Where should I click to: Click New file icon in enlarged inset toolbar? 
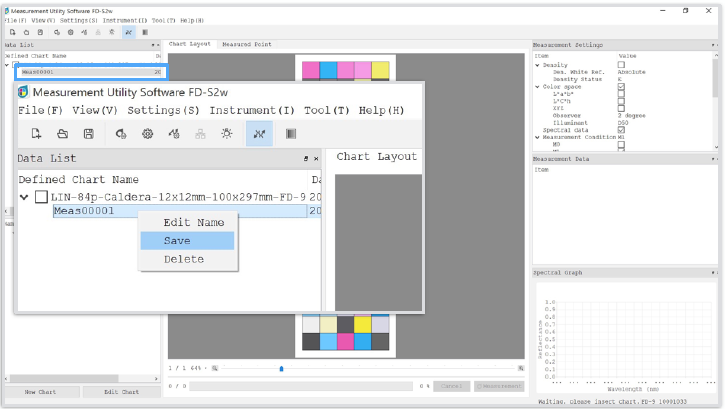tap(36, 134)
